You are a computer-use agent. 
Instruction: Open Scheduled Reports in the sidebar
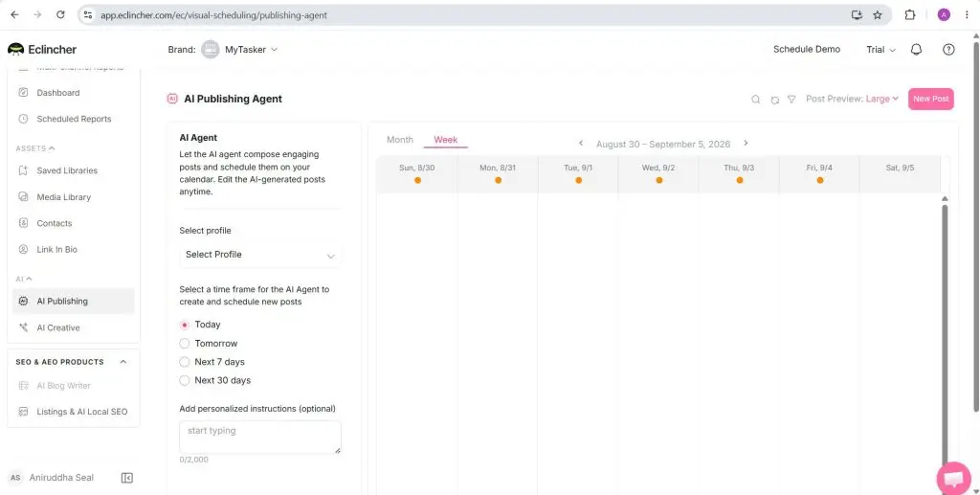point(74,119)
